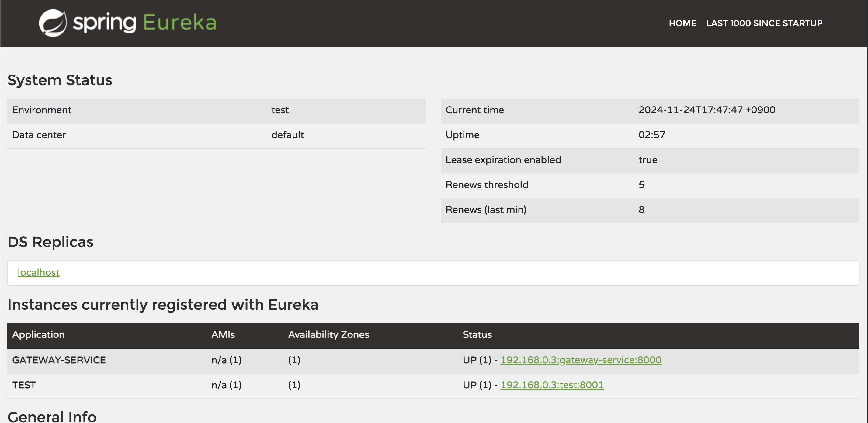Viewport: 868px width, 423px height.
Task: Select the GATEWAY-SERVICE application name
Action: (x=59, y=360)
